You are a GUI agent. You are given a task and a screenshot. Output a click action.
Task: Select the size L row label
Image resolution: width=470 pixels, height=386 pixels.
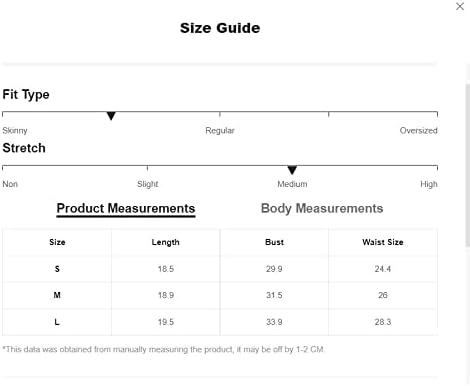pos(57,322)
